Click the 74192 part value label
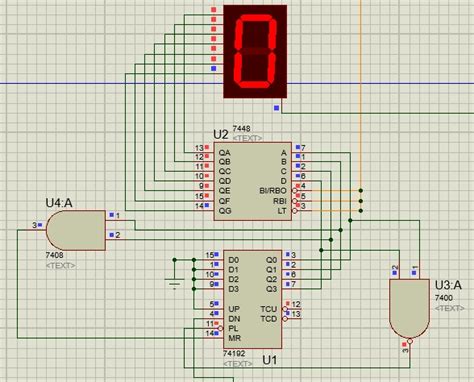Screen dimensions: 474x382 tap(234, 353)
